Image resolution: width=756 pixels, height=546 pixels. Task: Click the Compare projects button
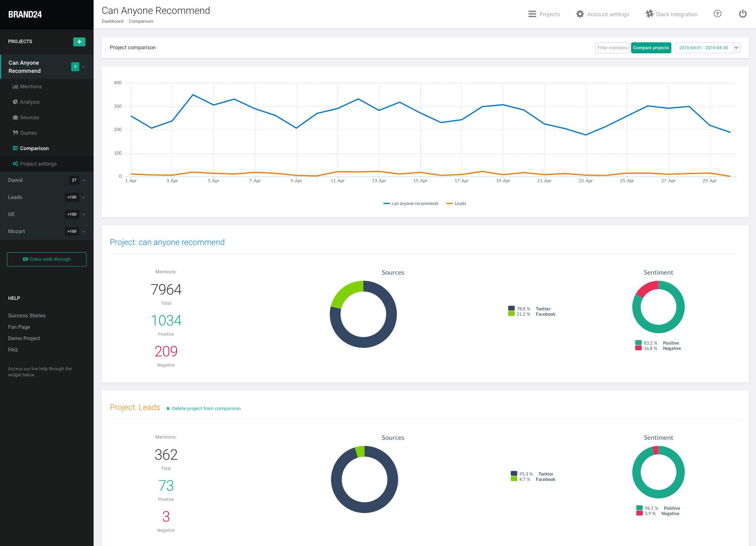coord(651,48)
